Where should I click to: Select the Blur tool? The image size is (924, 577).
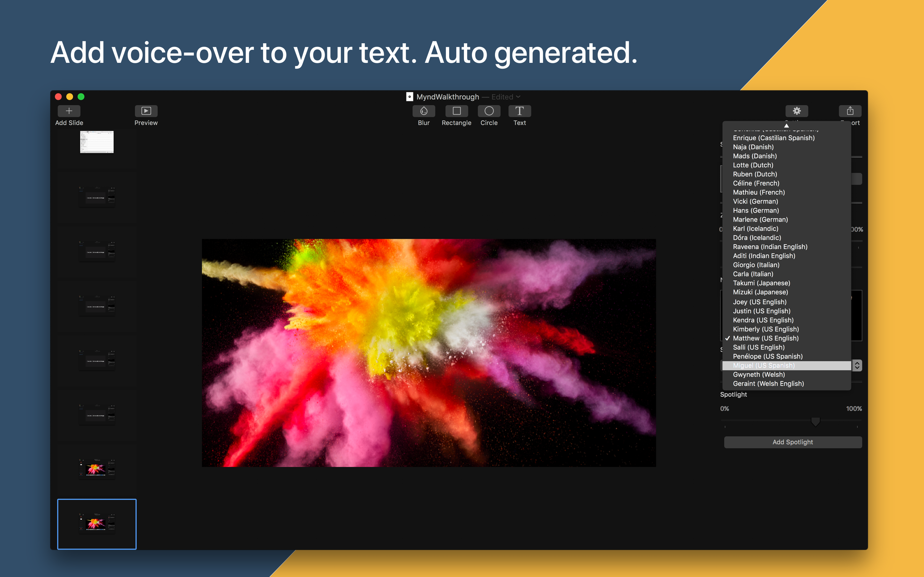tap(424, 111)
